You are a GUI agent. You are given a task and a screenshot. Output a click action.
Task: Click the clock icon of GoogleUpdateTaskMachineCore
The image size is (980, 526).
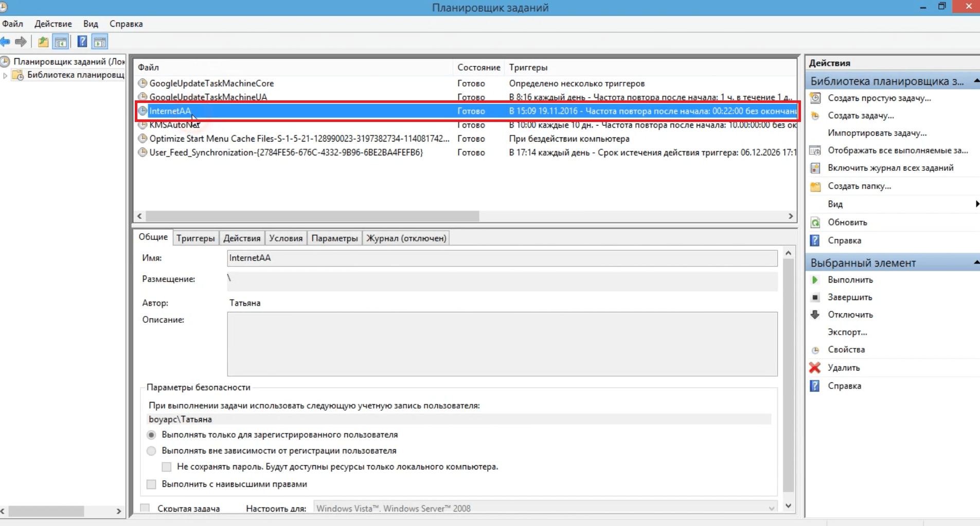pos(142,83)
